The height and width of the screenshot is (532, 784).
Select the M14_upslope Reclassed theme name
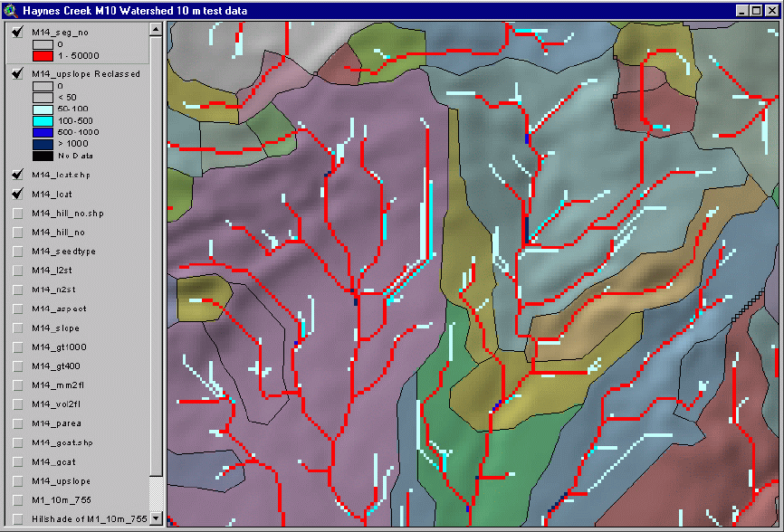click(86, 74)
